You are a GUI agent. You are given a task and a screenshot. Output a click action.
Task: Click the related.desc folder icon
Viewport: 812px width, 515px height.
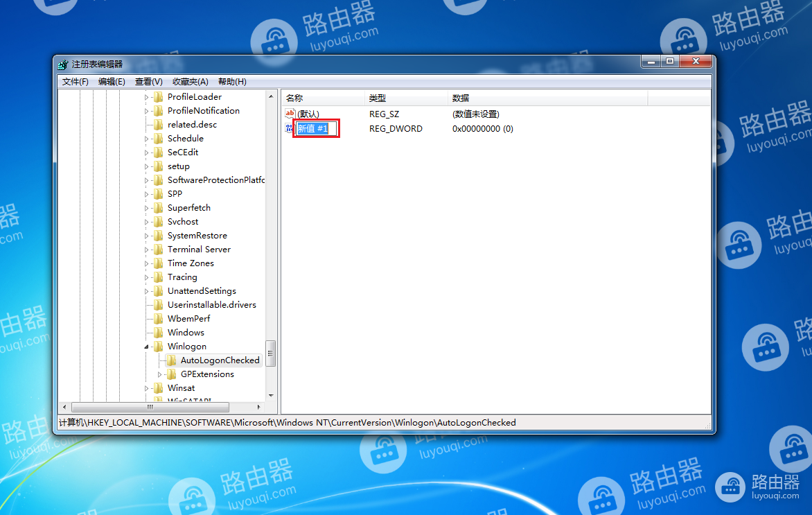tap(159, 125)
